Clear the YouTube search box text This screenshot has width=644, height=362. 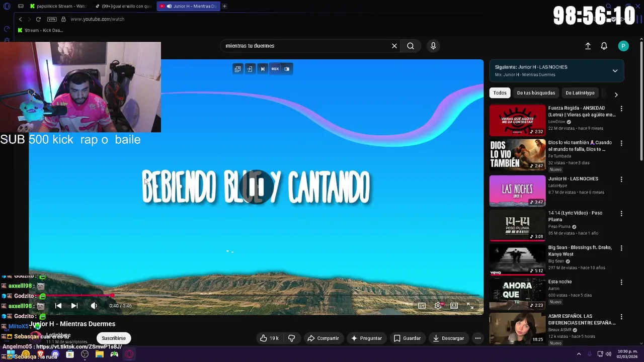coord(394,46)
